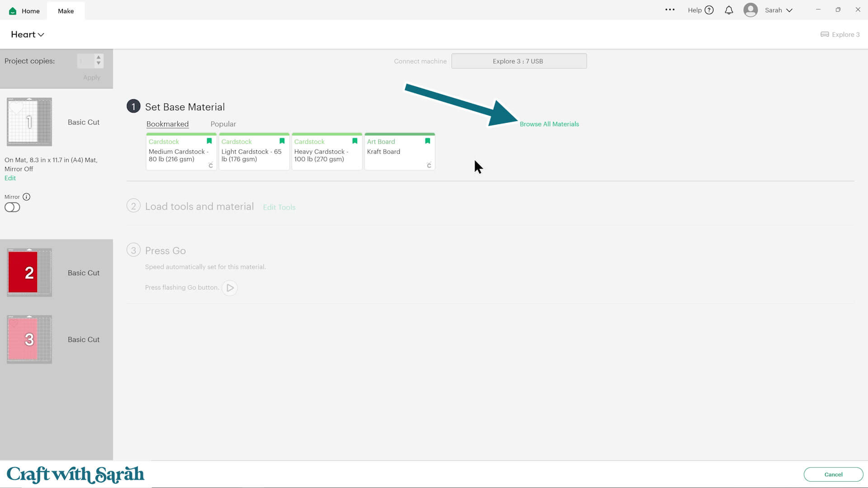Toggle the Mirror switch on

tap(12, 207)
